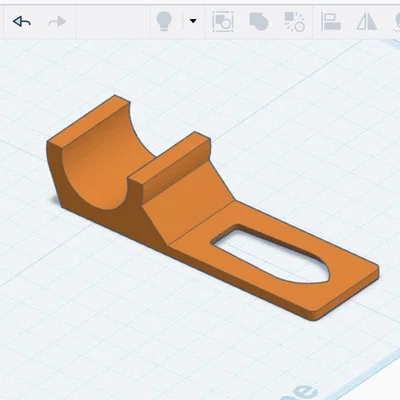Click the Mirror tool icon
The height and width of the screenshot is (400, 400).
point(367,22)
